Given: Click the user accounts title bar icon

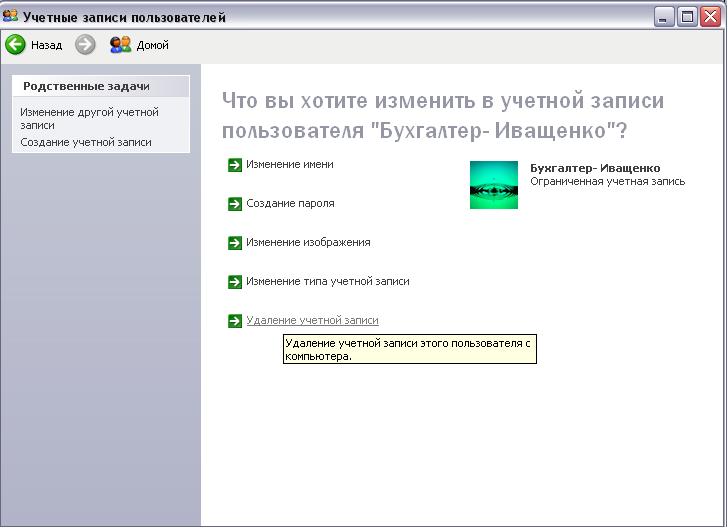Looking at the screenshot, I should click(x=10, y=16).
